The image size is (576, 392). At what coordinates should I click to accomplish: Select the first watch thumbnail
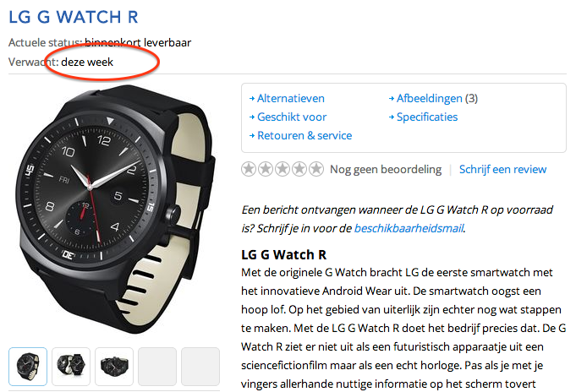tap(28, 367)
